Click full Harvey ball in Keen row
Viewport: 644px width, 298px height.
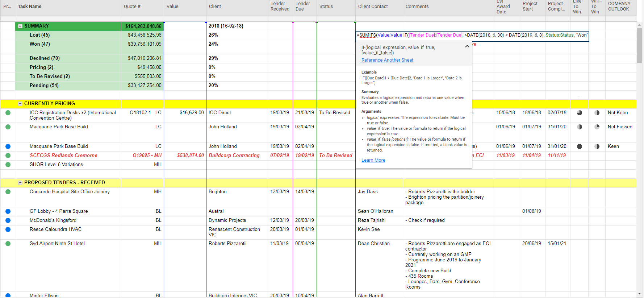click(580, 146)
